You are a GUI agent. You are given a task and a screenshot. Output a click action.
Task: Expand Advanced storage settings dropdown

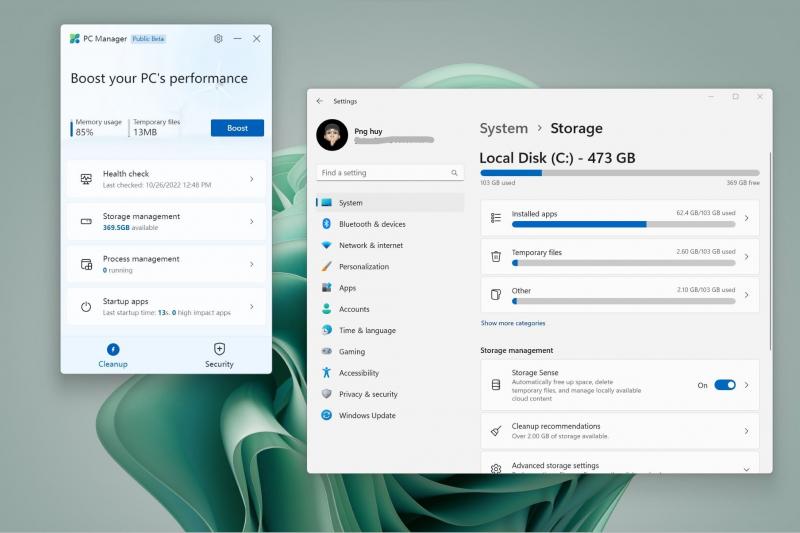(x=746, y=469)
